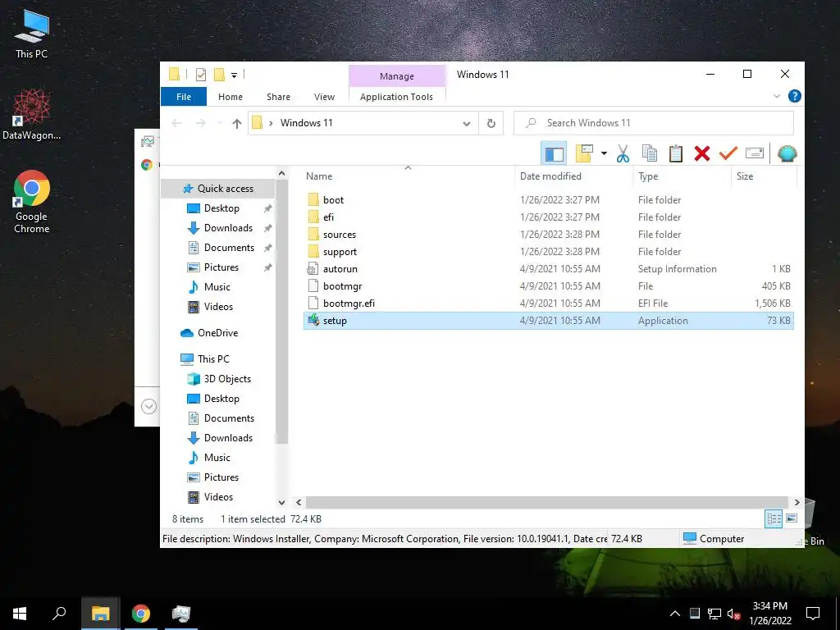Open the Quick Access Toolbar customize dropdown
This screenshot has height=630, width=840.
pos(234,75)
